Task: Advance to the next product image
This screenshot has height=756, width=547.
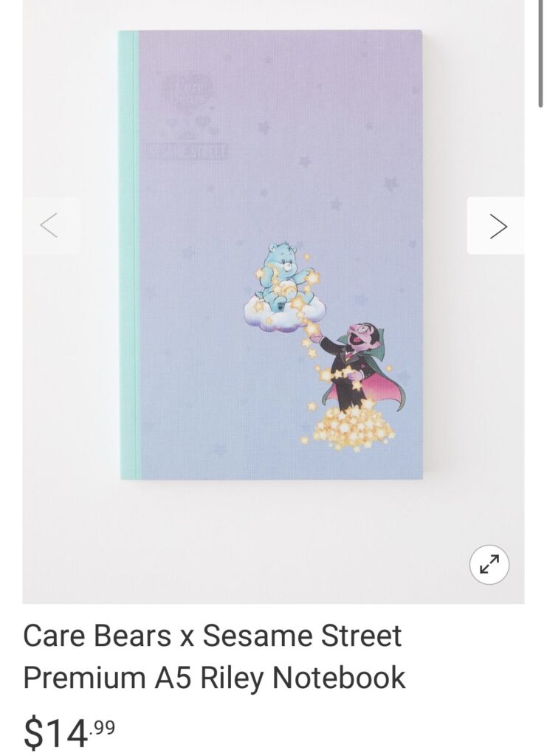Action: click(496, 225)
